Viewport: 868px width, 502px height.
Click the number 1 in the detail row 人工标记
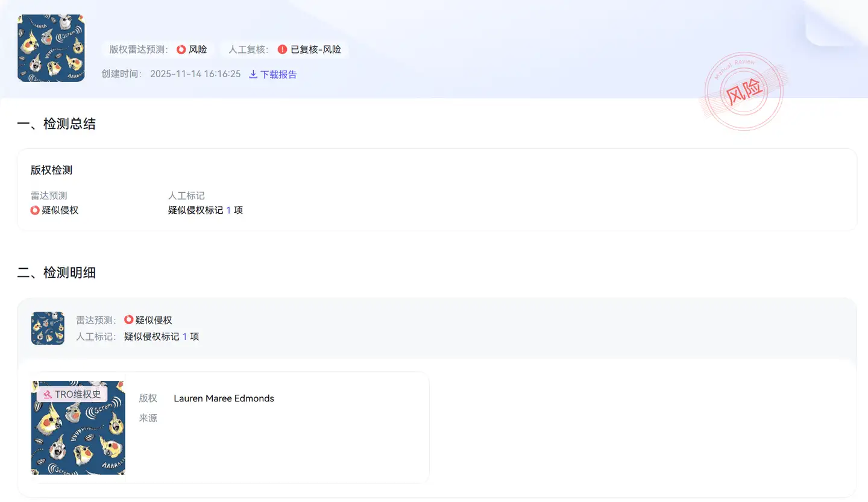pos(185,336)
